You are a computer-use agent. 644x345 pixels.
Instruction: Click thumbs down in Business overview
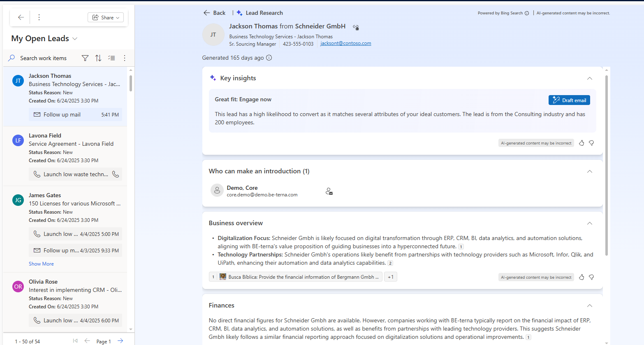point(591,277)
